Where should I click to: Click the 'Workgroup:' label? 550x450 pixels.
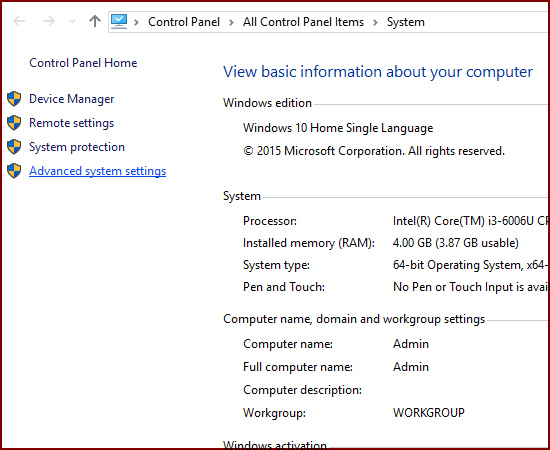(274, 413)
